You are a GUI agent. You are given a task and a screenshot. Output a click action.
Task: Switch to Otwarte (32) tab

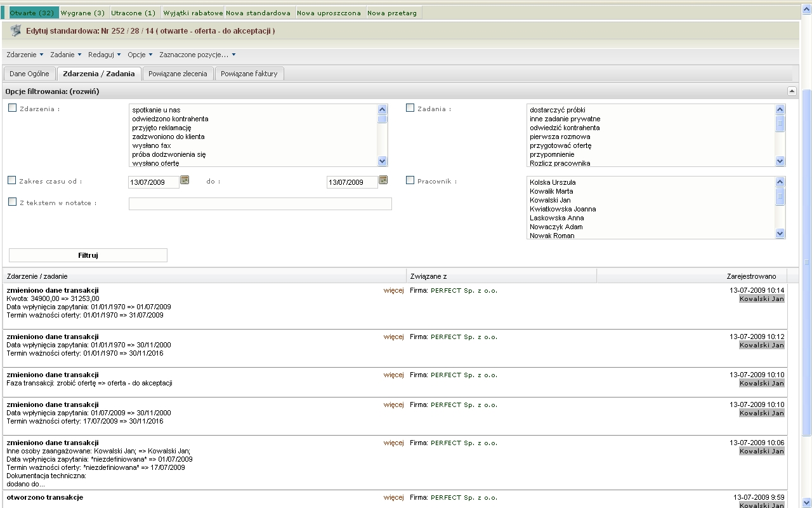32,13
